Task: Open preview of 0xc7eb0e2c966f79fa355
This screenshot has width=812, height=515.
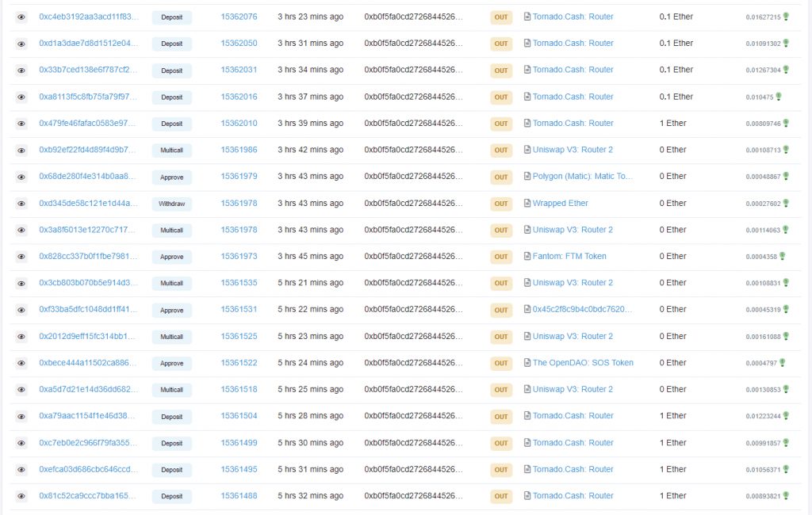Action: 21,444
